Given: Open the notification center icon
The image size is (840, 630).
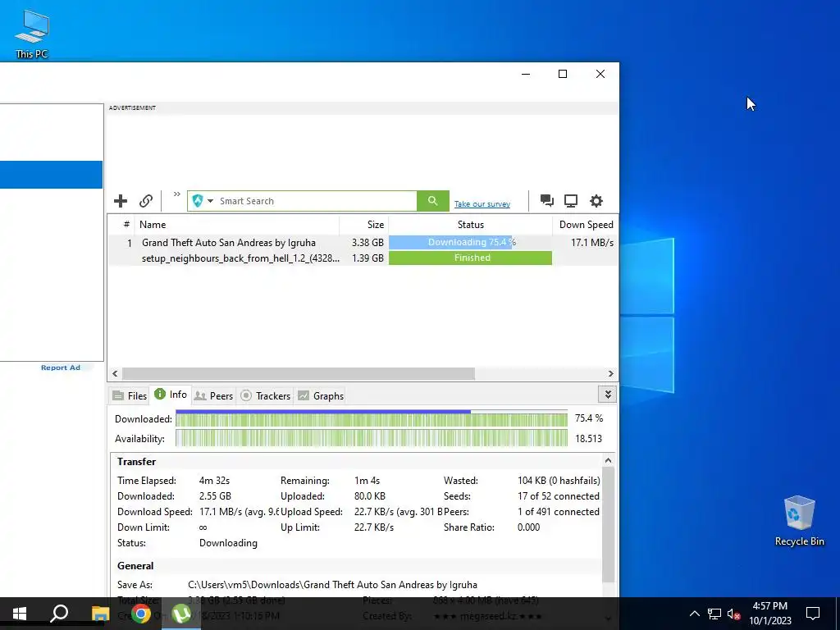Looking at the screenshot, I should click(x=813, y=614).
